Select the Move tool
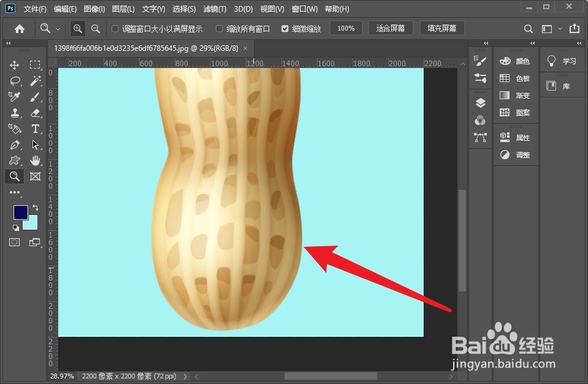 click(14, 65)
